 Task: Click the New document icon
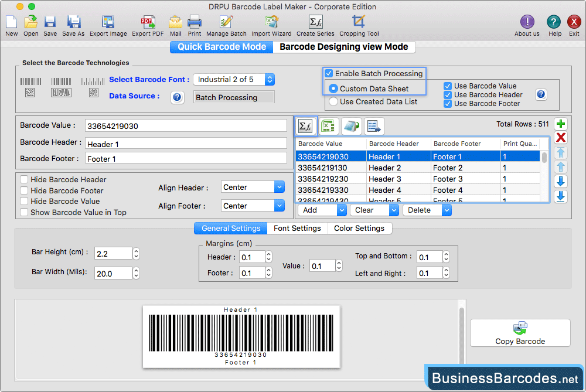12,22
